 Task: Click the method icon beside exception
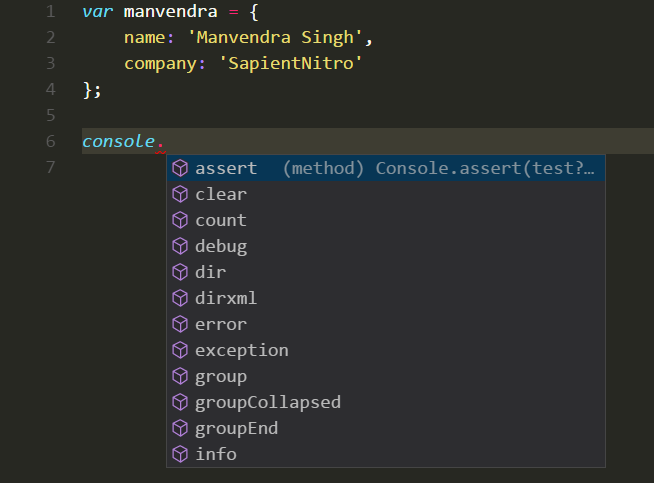pos(180,350)
